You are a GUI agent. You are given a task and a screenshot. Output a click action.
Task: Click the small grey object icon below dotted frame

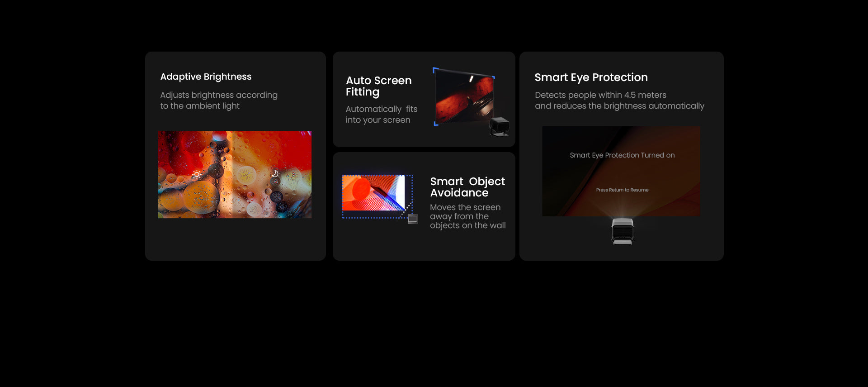(x=412, y=219)
